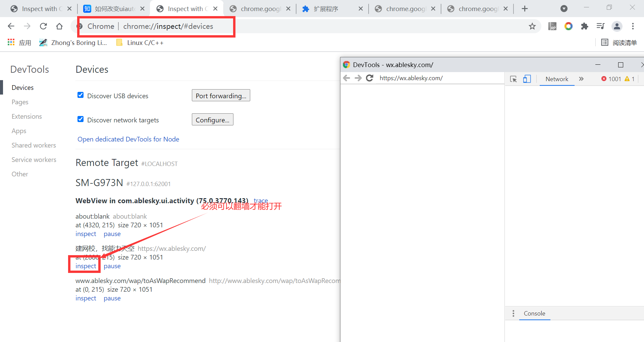
Task: Show the 1001 errors in DevTools
Action: pyautogui.click(x=611, y=79)
